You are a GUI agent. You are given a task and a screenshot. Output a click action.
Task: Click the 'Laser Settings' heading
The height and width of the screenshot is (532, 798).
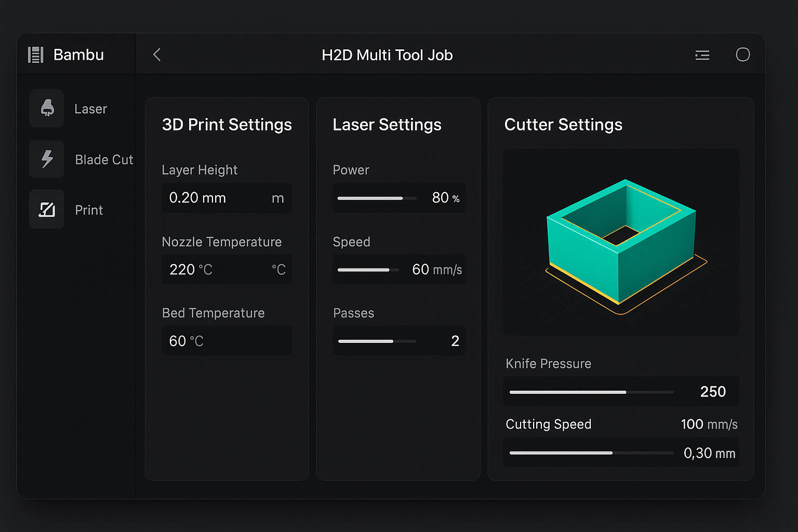387,125
